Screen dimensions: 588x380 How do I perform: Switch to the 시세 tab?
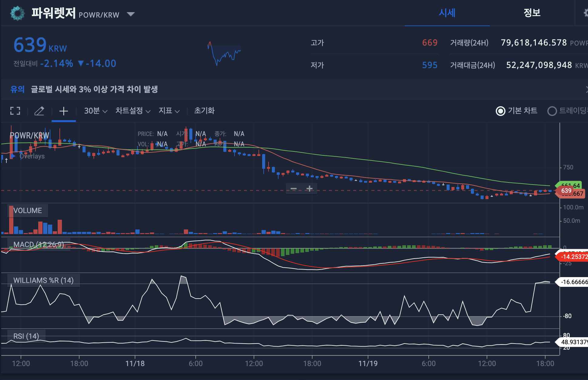(x=447, y=13)
